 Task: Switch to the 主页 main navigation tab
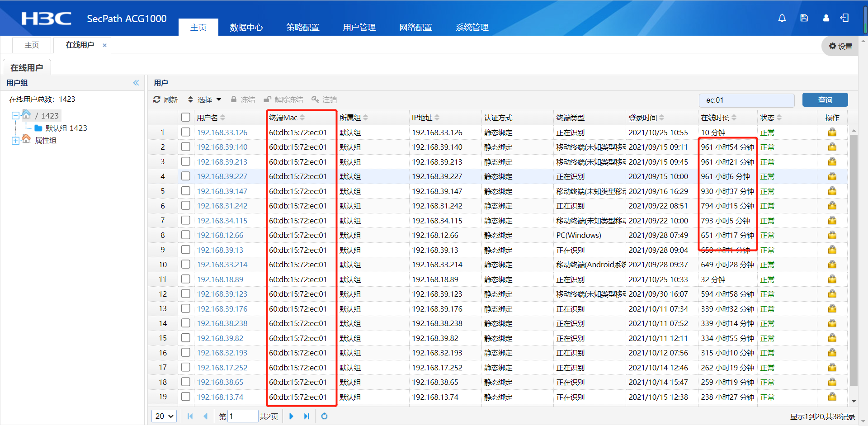point(198,27)
